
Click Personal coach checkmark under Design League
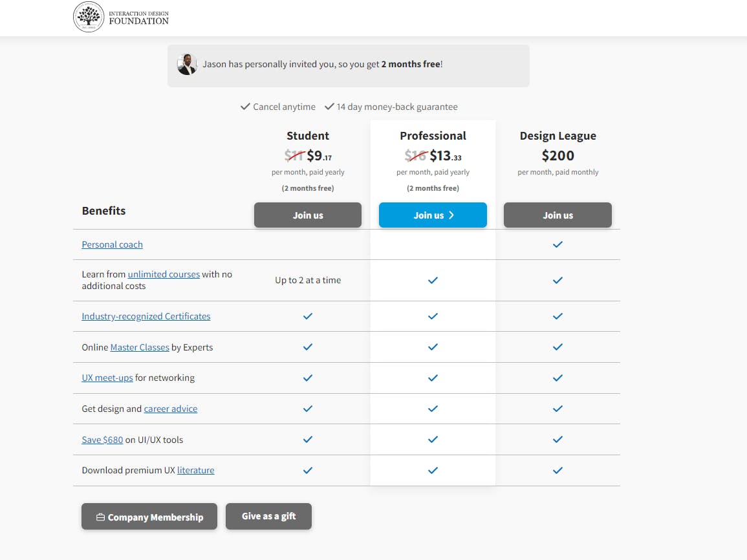(558, 244)
